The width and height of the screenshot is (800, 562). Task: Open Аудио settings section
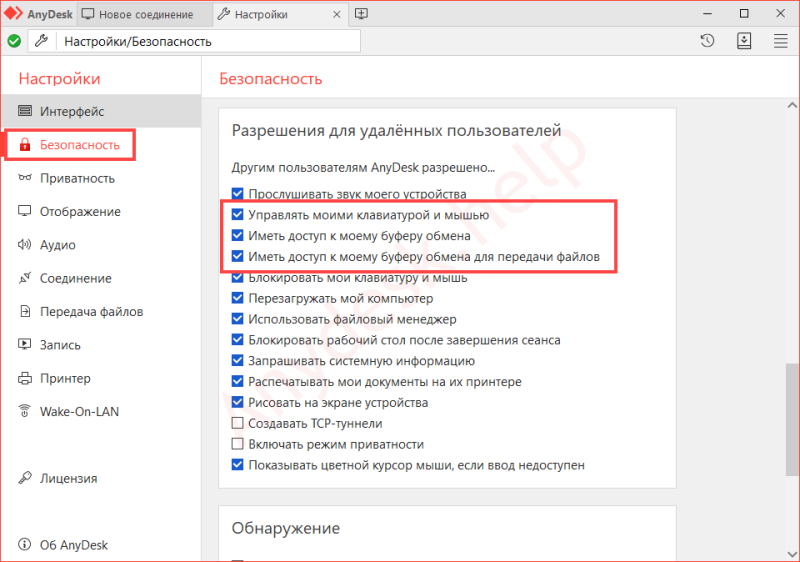pos(102,245)
